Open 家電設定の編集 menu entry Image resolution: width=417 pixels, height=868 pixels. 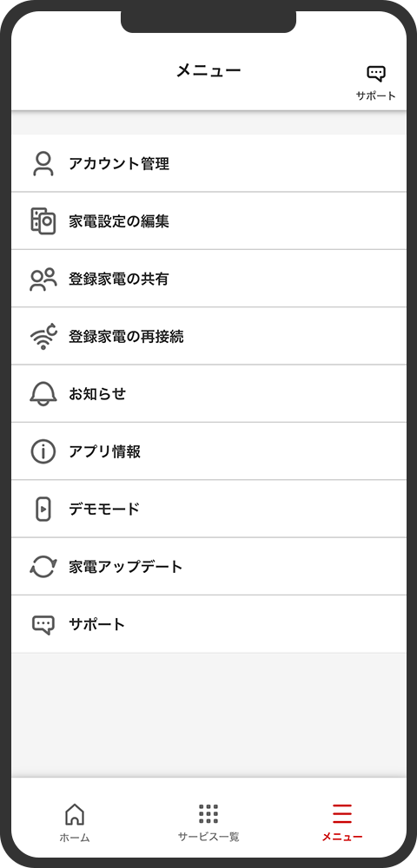pyautogui.click(x=208, y=221)
